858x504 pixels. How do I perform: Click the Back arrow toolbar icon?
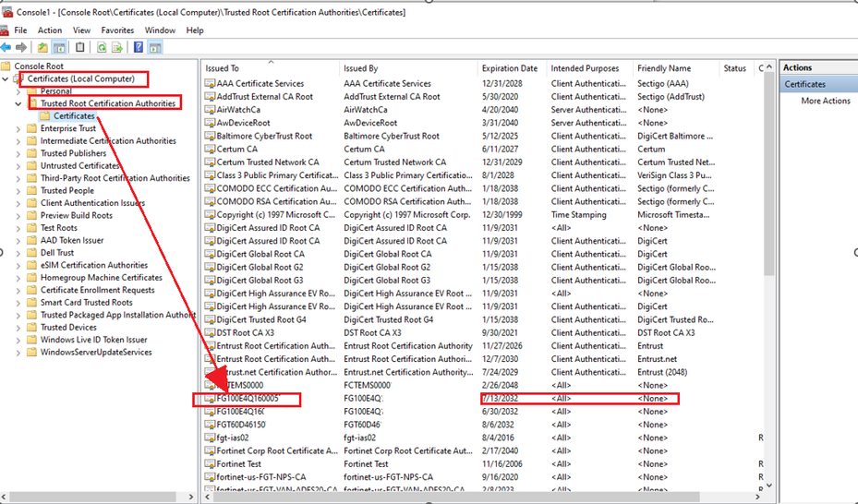pyautogui.click(x=6, y=47)
